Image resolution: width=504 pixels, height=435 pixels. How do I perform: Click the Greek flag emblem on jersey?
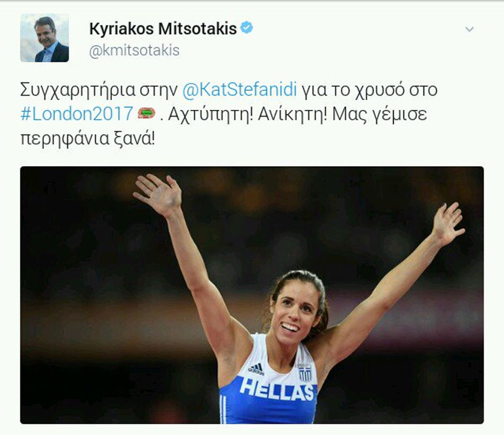pos(304,373)
